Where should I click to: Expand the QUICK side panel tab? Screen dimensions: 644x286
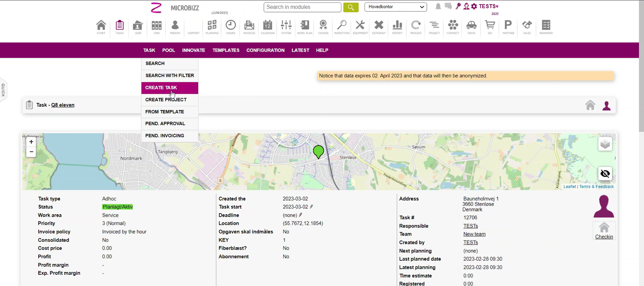pos(3,90)
